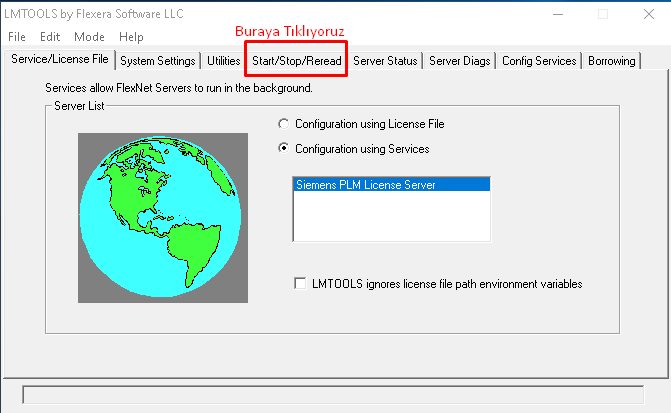The width and height of the screenshot is (671, 413).
Task: Minimize the LMTOOLS window
Action: tap(558, 14)
